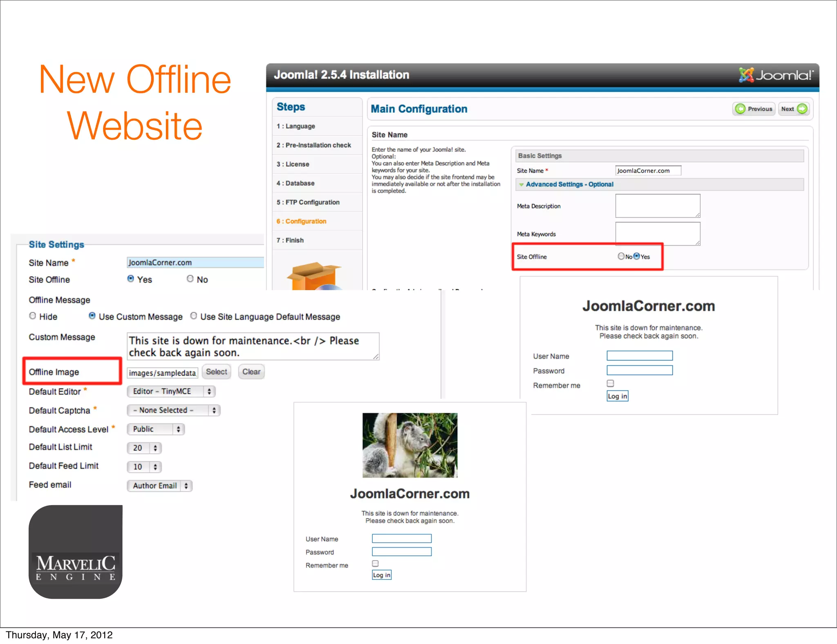837x644 pixels.
Task: Click the Clear button for Offline Image
Action: 251,371
